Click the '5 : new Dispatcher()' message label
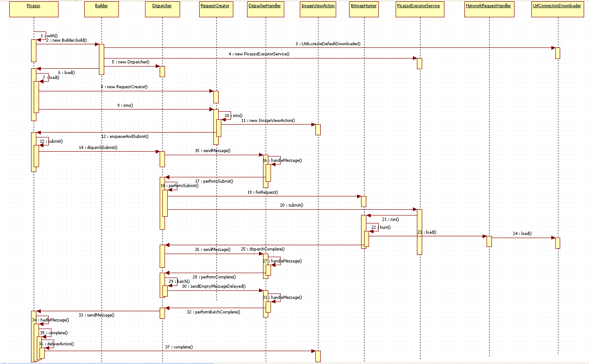The width and height of the screenshot is (589, 364). 130,62
